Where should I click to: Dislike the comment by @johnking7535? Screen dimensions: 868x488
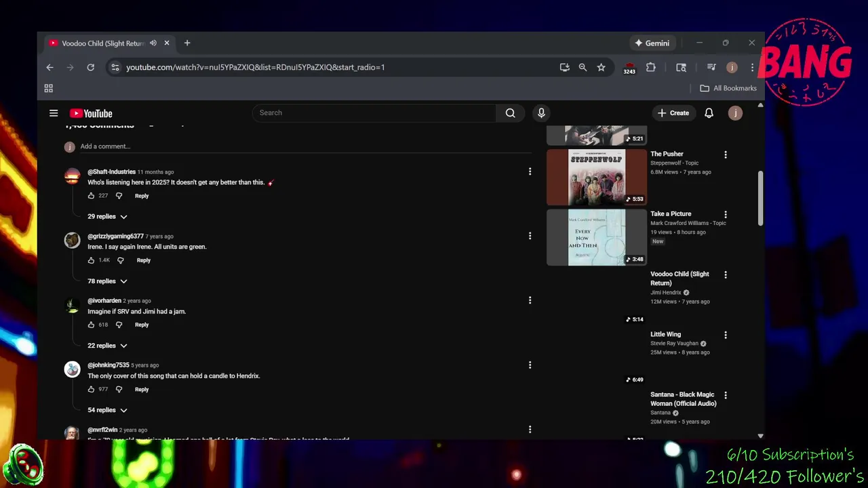pyautogui.click(x=119, y=389)
